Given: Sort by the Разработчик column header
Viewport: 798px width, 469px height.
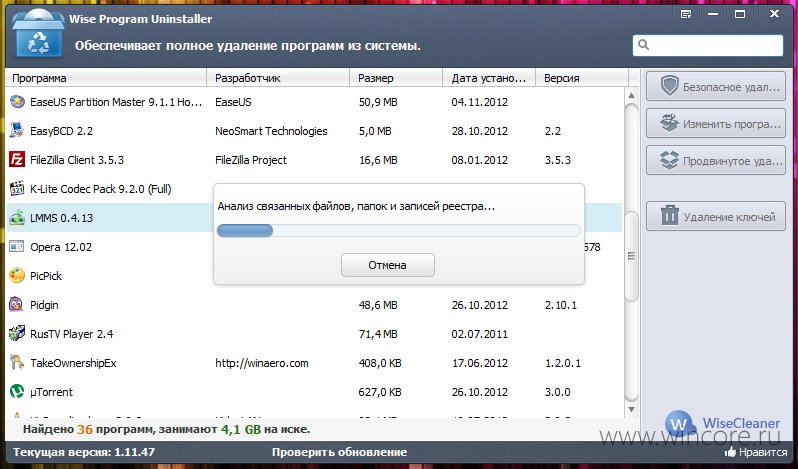Looking at the screenshot, I should coord(278,78).
